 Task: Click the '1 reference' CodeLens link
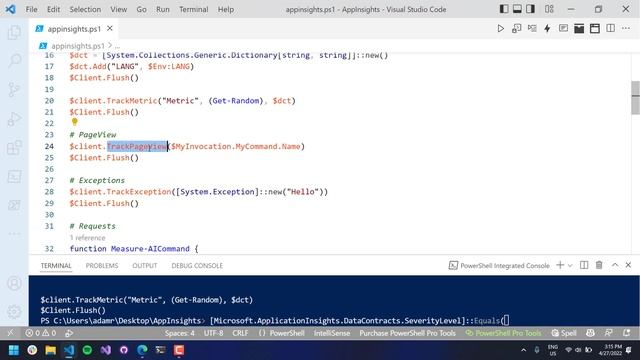(x=87, y=238)
